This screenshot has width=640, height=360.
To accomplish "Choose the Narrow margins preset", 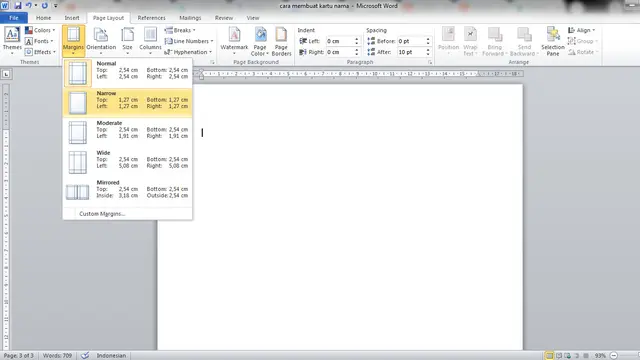I will coord(127,102).
